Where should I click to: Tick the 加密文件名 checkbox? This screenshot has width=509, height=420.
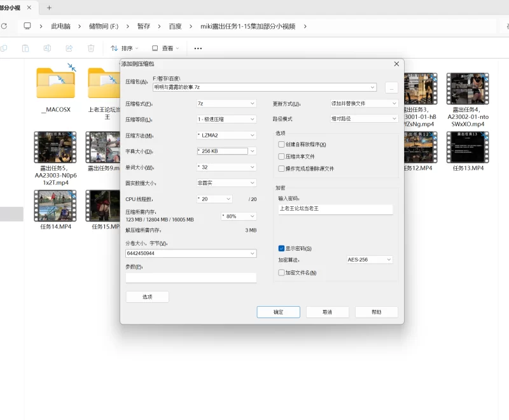[282, 272]
